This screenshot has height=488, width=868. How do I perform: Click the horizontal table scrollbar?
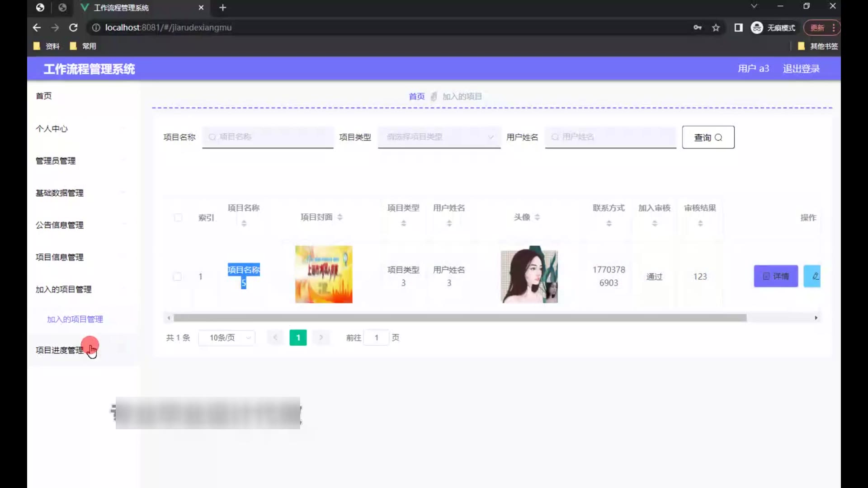(460, 318)
